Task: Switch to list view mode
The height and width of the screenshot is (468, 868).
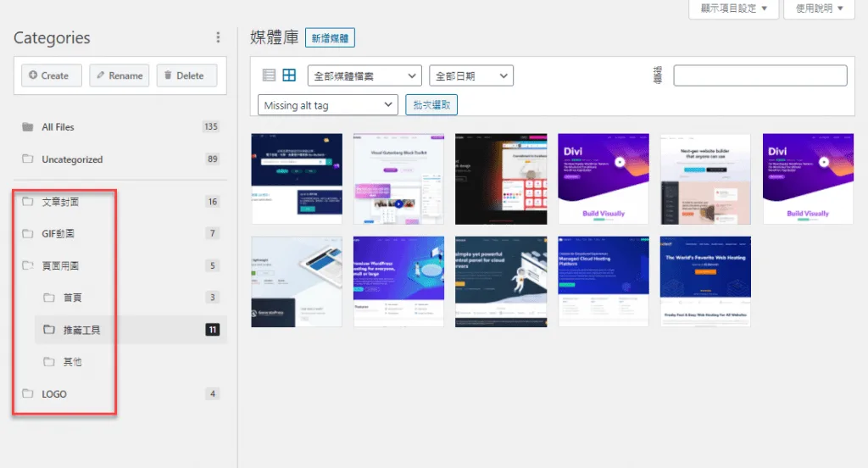Action: click(x=269, y=75)
